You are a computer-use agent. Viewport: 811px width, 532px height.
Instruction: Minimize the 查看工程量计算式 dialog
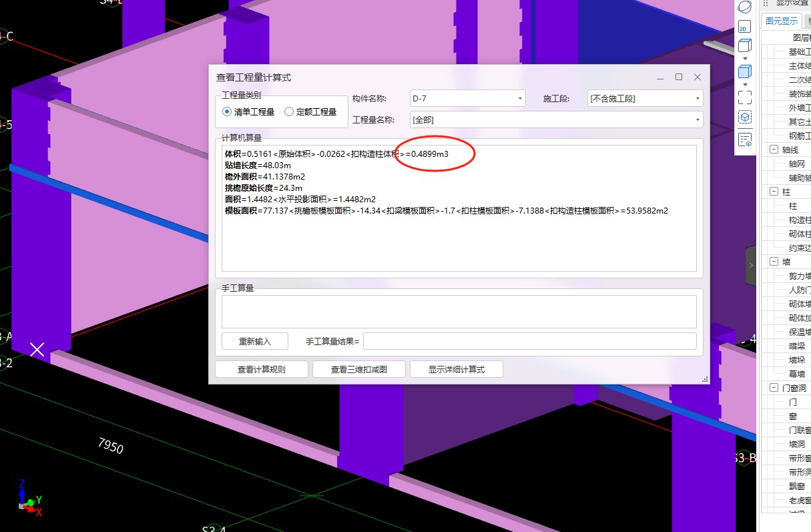[660, 77]
